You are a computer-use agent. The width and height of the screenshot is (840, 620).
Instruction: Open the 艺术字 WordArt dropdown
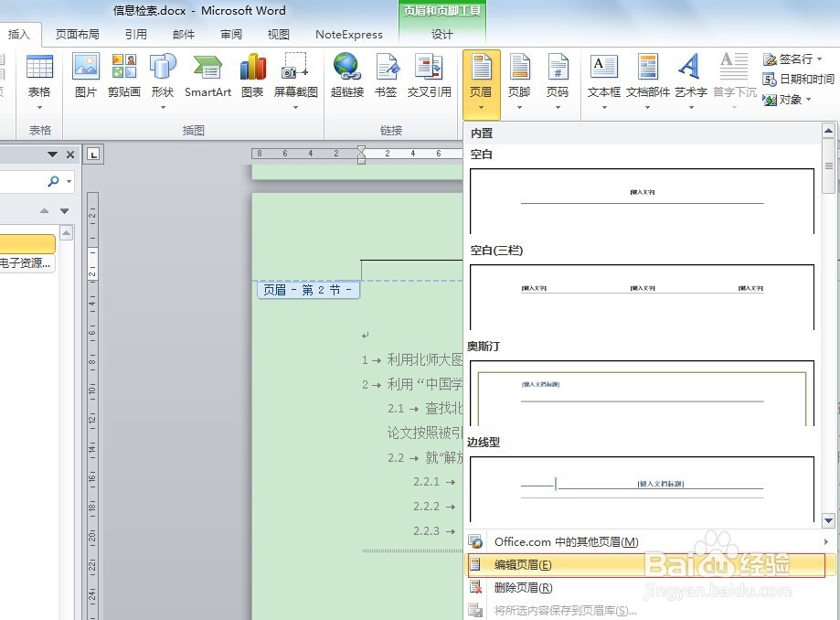tap(689, 78)
